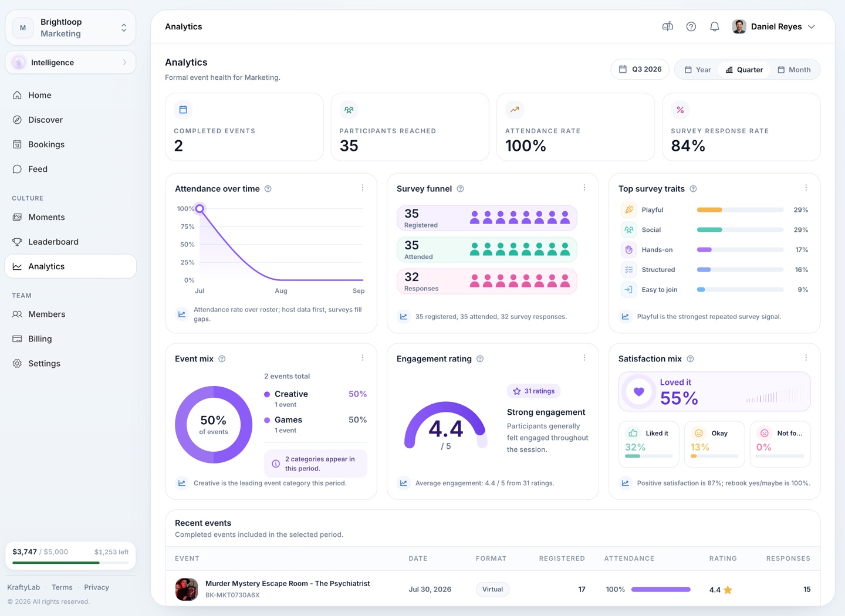
Task: Click the Playful 29% progress bar
Action: coord(740,210)
